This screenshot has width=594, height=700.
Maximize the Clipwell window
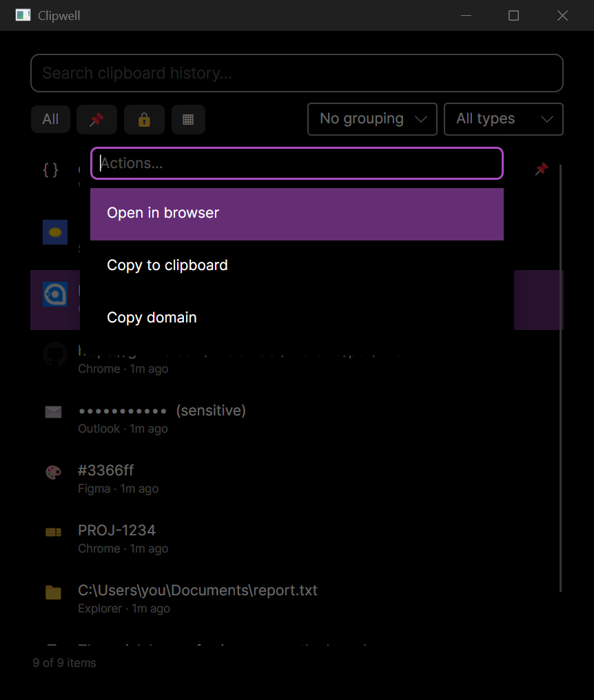(513, 16)
